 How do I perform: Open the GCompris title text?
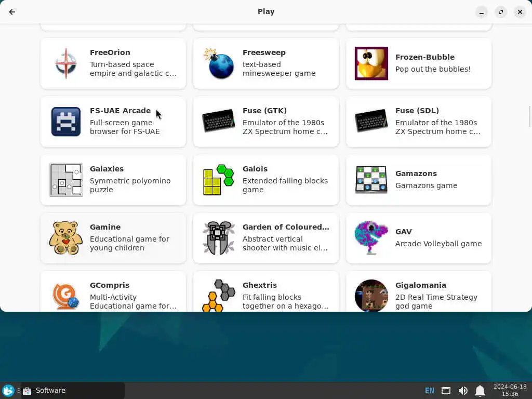point(110,285)
